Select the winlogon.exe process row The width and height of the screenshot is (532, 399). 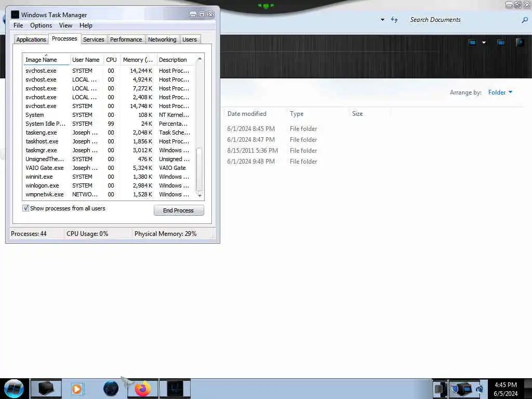(x=109, y=185)
